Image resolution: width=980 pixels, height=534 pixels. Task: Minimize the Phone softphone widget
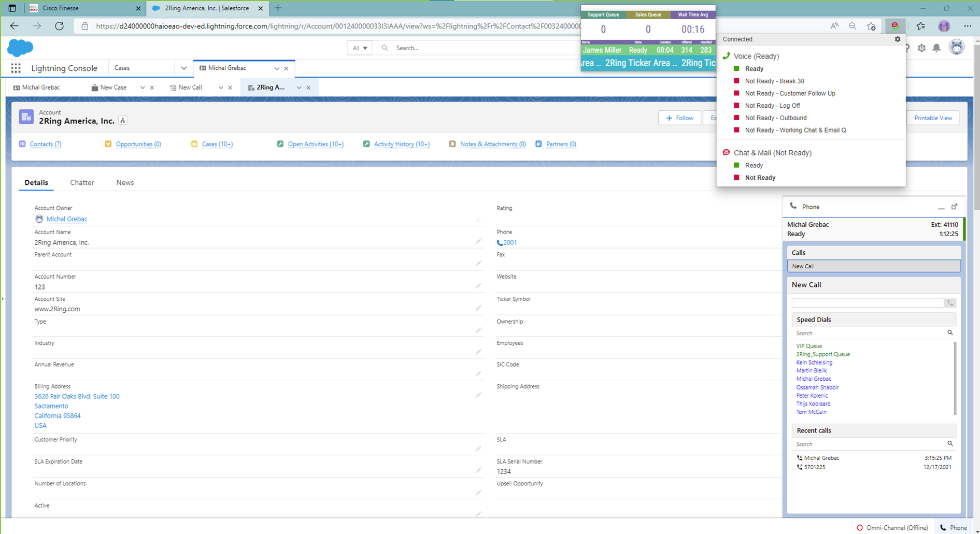click(942, 208)
